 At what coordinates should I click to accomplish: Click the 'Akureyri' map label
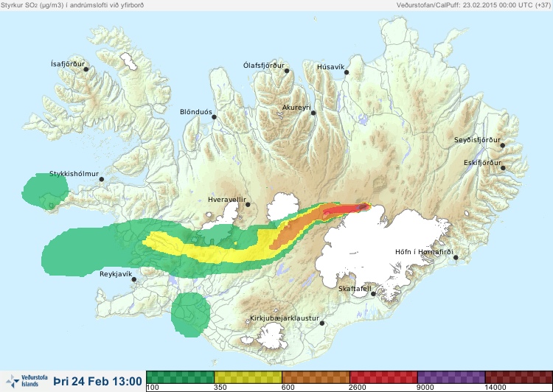click(296, 108)
